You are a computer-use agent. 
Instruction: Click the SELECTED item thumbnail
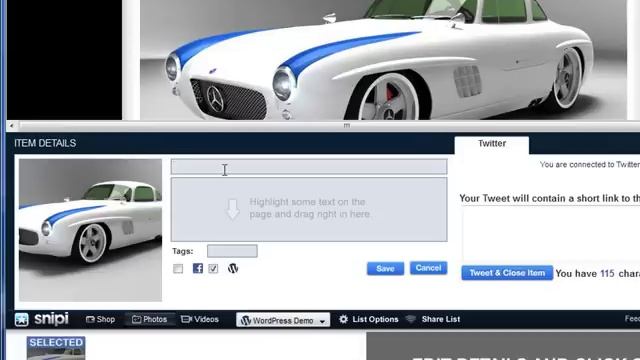56,348
